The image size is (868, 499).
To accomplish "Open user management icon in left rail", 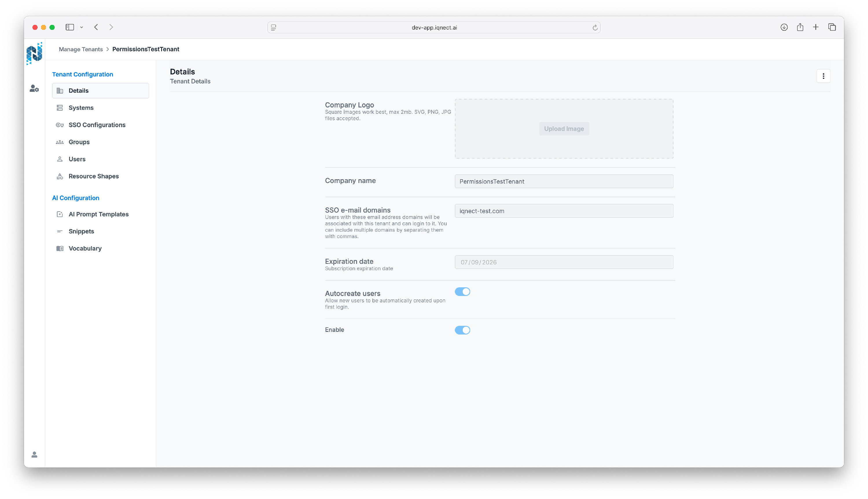I will coord(34,88).
